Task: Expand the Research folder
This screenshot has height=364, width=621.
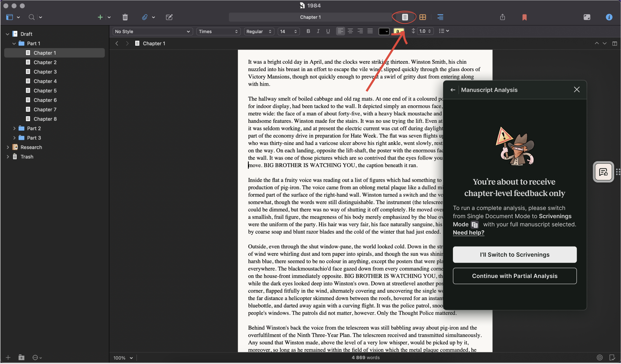Action: point(7,147)
